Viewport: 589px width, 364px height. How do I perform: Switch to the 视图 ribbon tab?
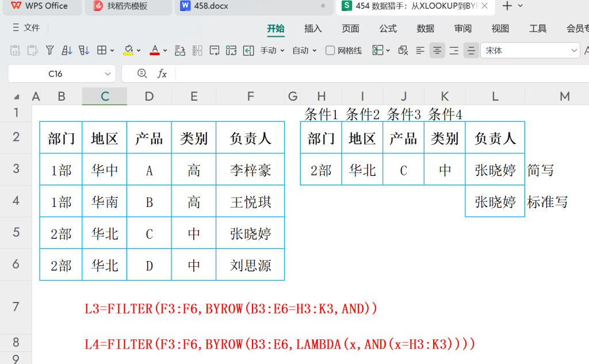(x=500, y=29)
